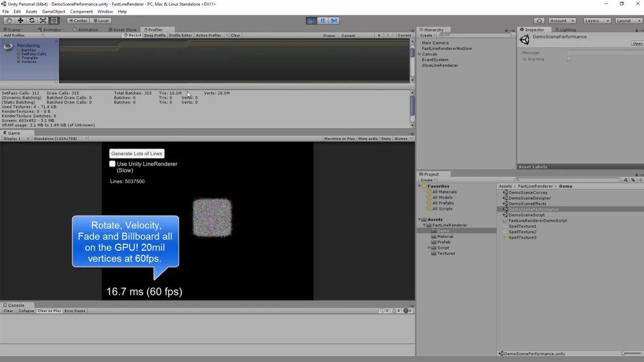
Task: Select the Move tool
Action: (20, 20)
